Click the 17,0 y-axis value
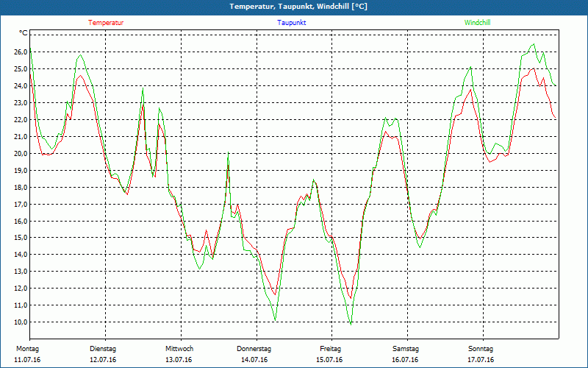Viewport: 588px width, 368px height. click(x=21, y=204)
